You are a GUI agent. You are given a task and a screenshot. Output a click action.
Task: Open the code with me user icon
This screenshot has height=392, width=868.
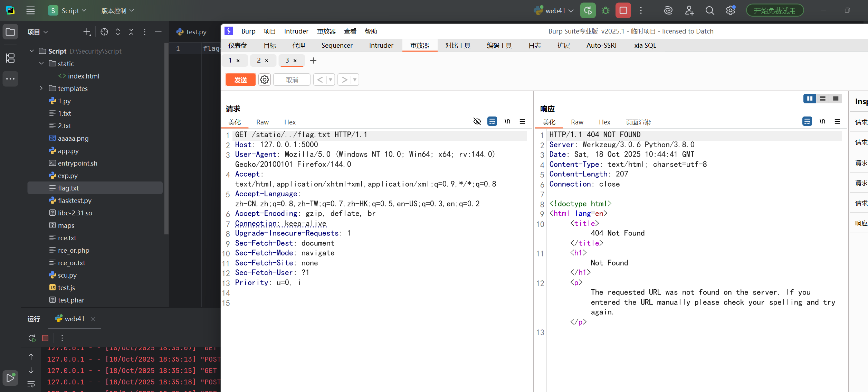coord(689,10)
